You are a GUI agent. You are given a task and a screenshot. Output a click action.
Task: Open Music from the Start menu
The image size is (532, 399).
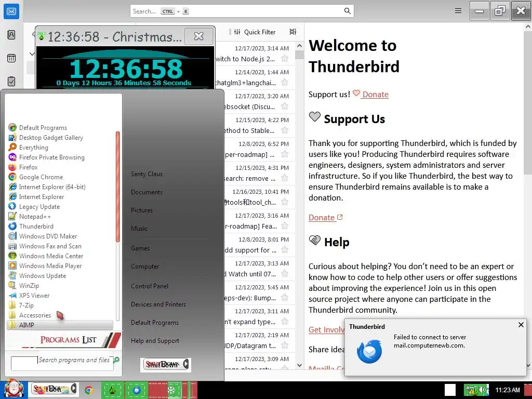tap(139, 229)
